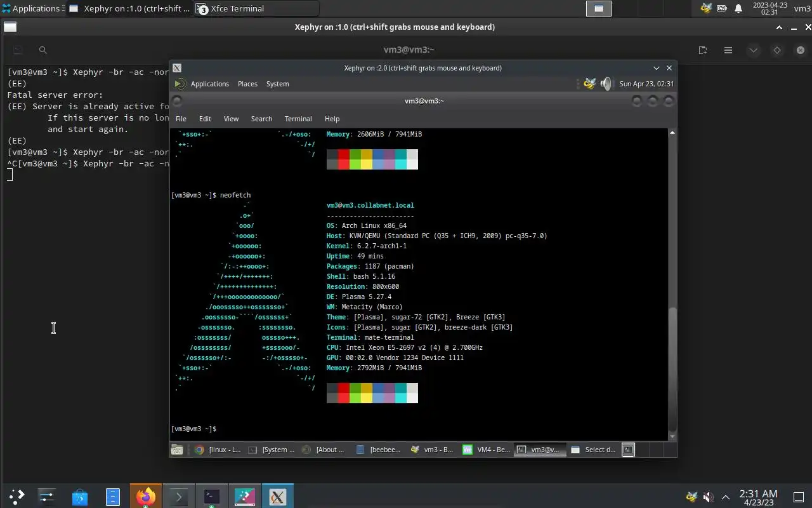Open window menu icon of Xephyr :2.0 window
812x508 pixels.
(x=177, y=68)
